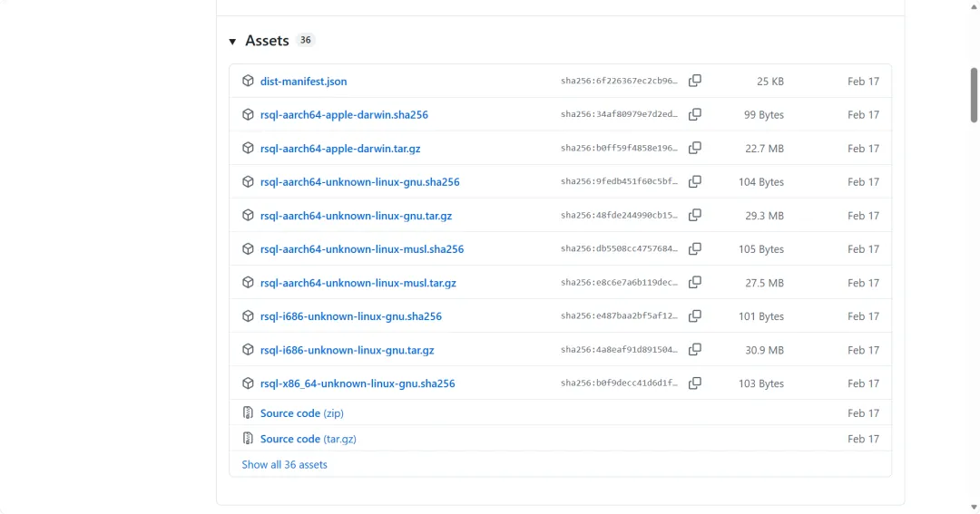The height and width of the screenshot is (514, 980).
Task: Click the page scrollbar down arrow
Action: [x=974, y=507]
